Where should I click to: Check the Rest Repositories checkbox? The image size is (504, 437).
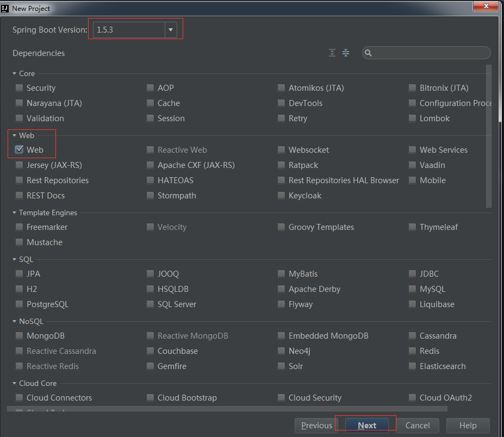tap(19, 180)
